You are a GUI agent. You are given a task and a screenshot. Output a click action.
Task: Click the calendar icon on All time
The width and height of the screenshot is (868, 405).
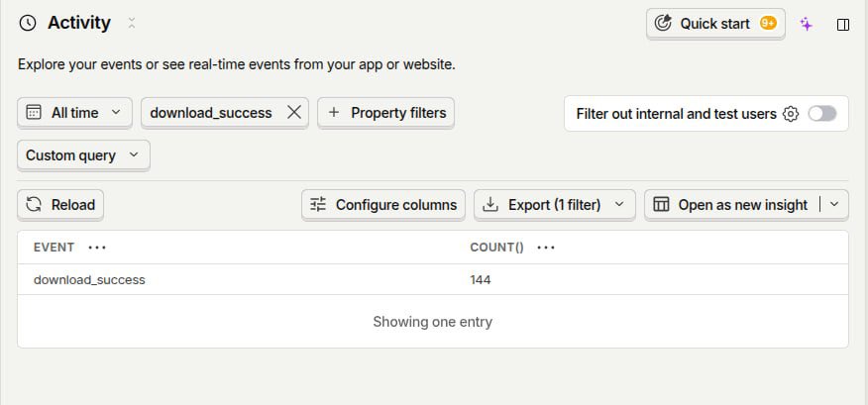click(34, 112)
